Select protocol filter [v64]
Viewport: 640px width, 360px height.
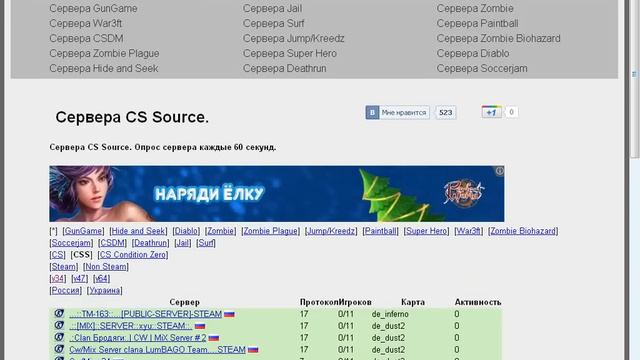(x=101, y=278)
